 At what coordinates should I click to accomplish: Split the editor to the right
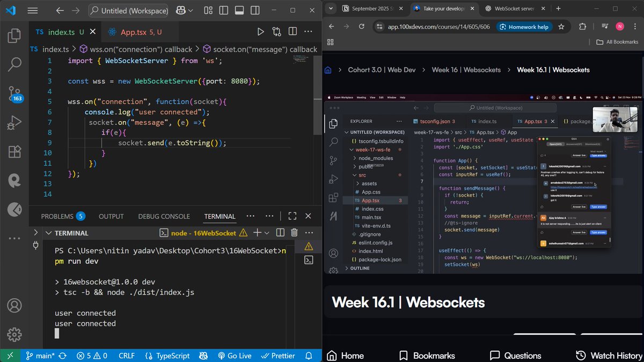point(293,32)
